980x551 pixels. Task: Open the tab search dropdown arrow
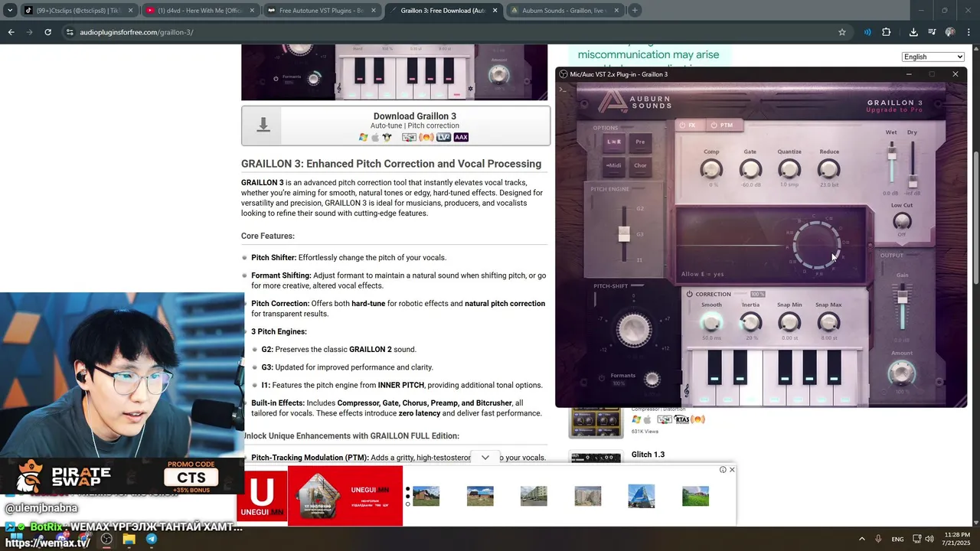click(9, 11)
